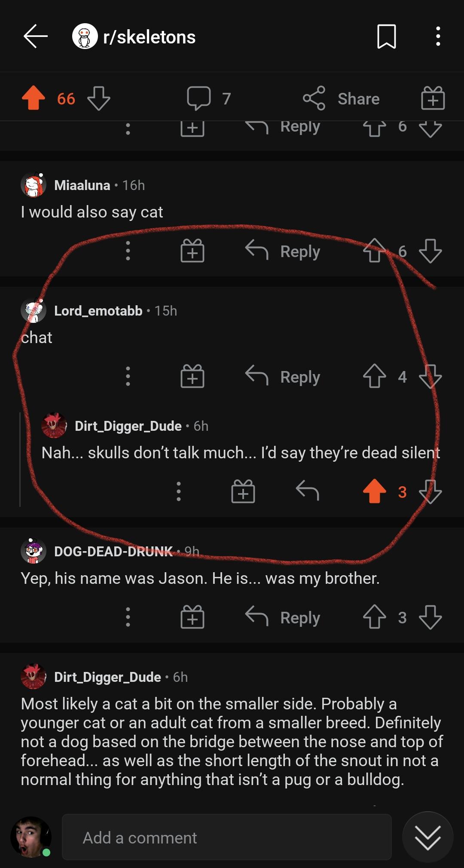
Task: Remove upvote on Dirt_Digger_Dude's reply
Action: point(374,491)
